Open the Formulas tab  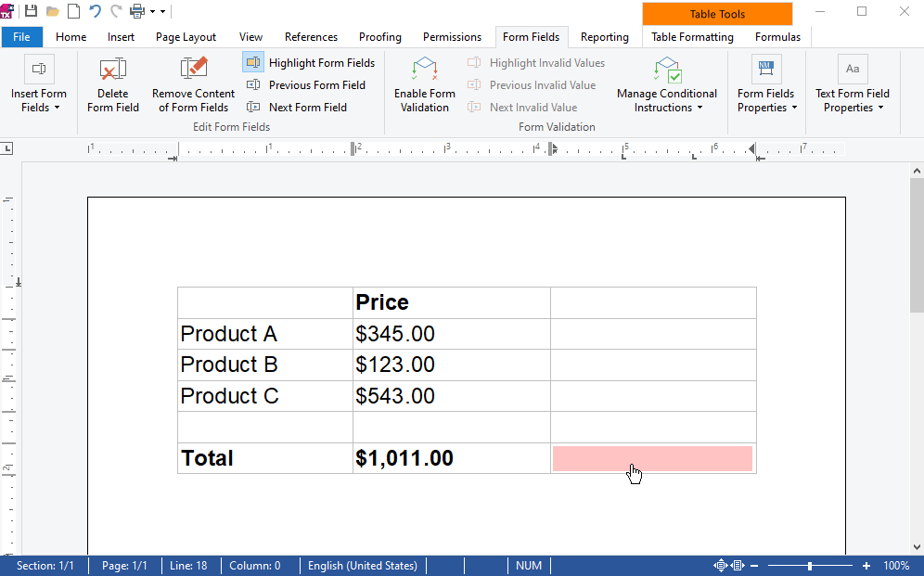pyautogui.click(x=777, y=36)
